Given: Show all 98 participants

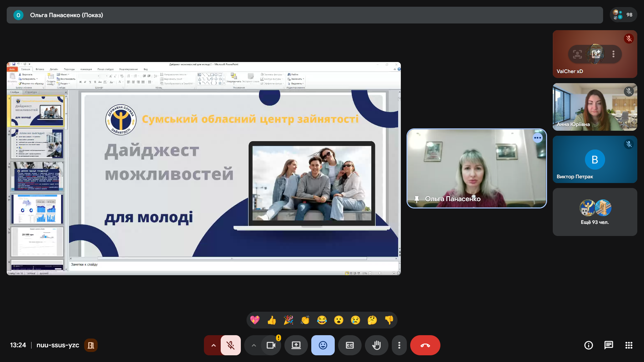Looking at the screenshot, I should tap(623, 15).
